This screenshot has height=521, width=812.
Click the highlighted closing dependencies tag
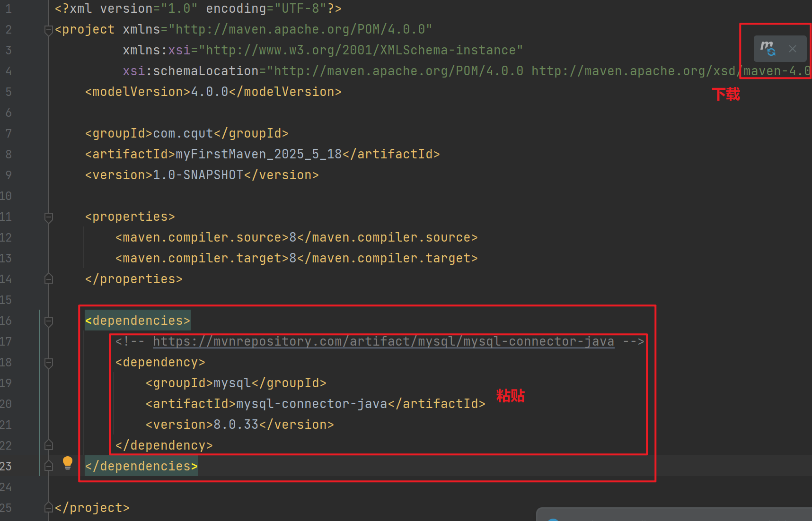pos(141,466)
